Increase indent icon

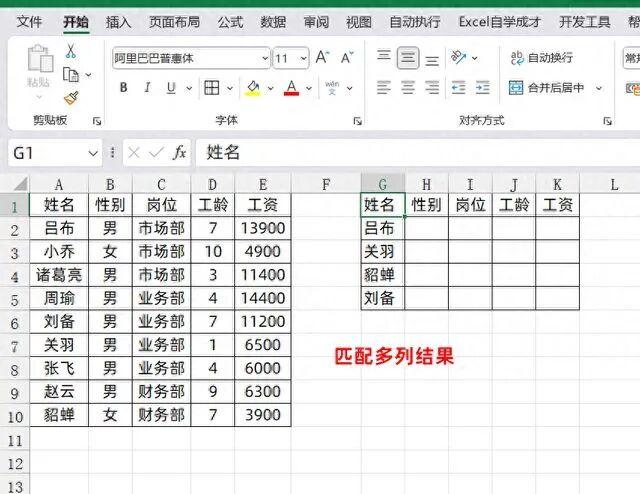(482, 87)
